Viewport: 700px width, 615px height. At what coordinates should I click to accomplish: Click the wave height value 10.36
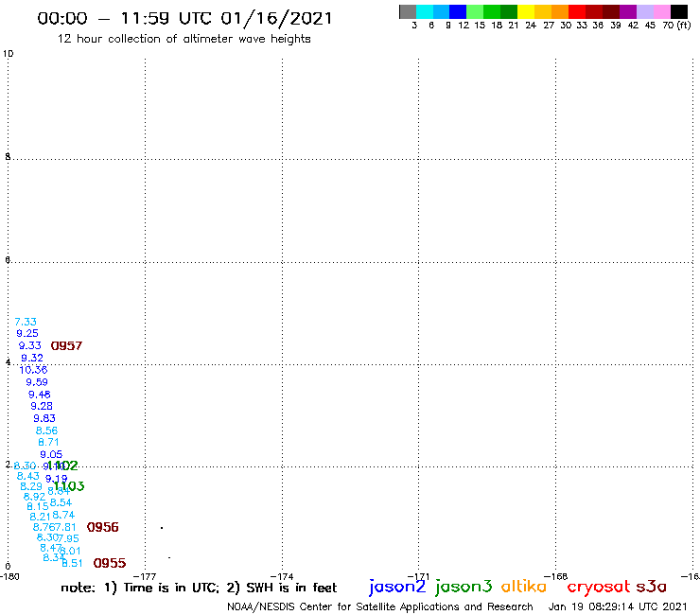point(33,370)
